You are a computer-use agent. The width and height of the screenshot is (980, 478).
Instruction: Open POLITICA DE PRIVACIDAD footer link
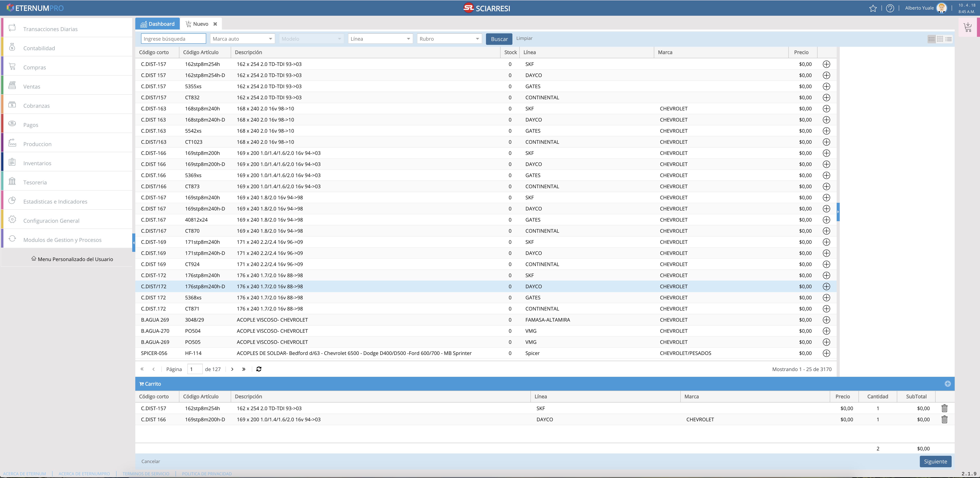coord(207,474)
